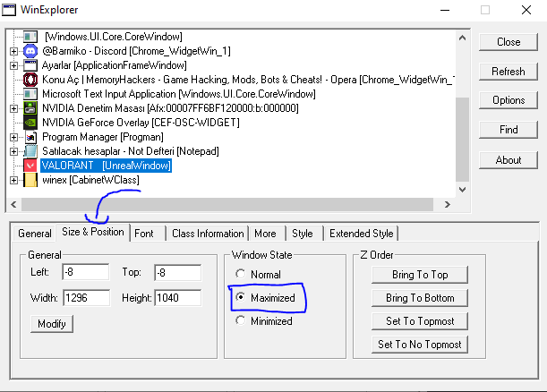
Task: Click the winex folder icon
Action: 30,180
